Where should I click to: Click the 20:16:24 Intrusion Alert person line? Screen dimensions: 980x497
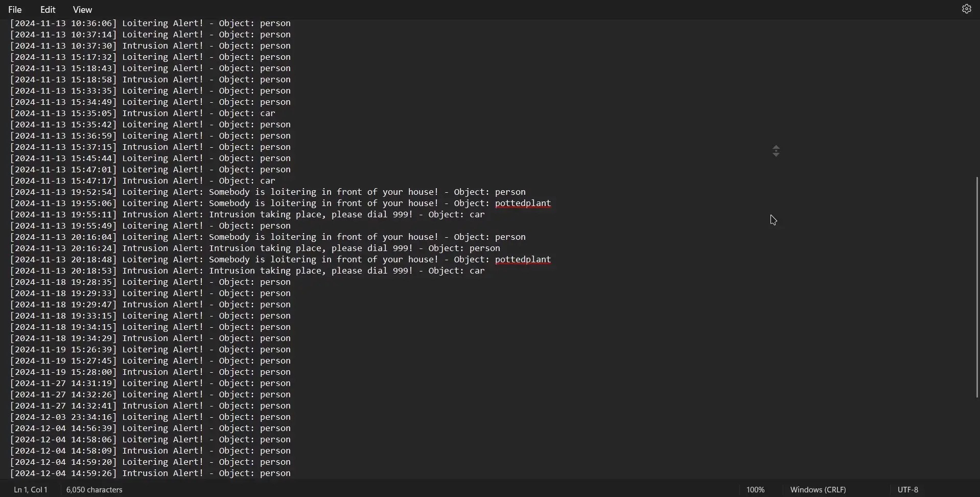tap(255, 248)
